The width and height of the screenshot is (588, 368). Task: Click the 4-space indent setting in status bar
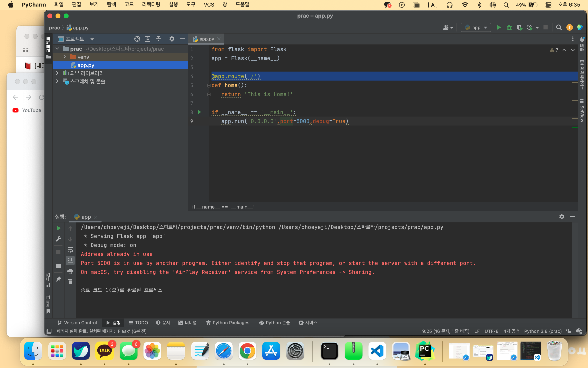511,331
